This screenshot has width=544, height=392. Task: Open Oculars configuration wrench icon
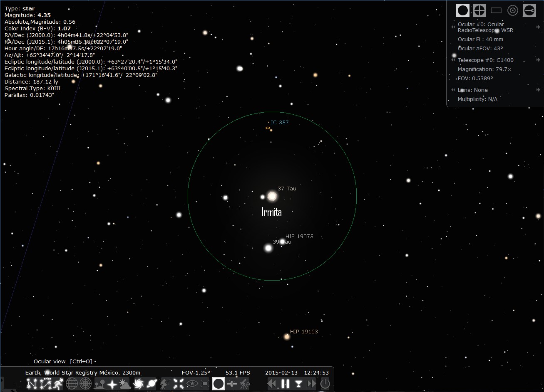529,10
